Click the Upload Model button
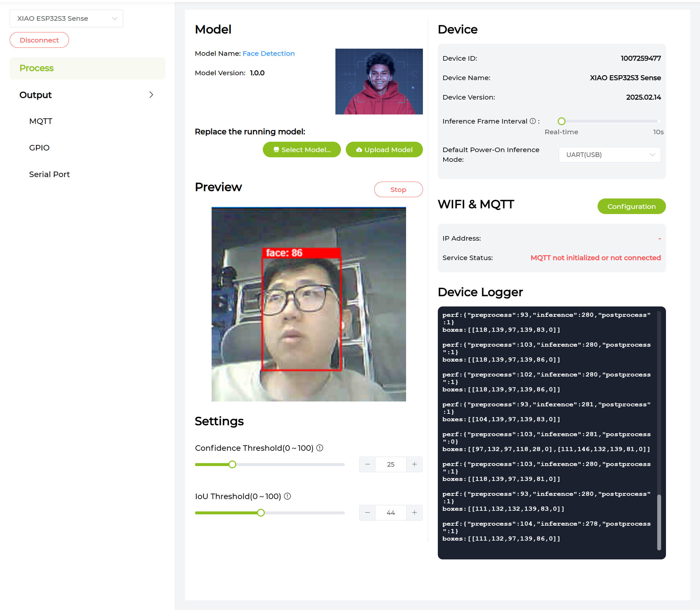 384,150
